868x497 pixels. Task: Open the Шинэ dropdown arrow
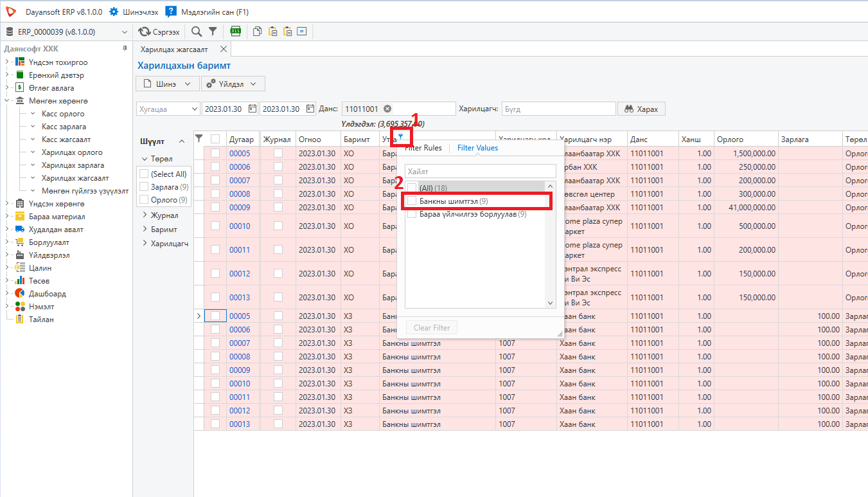pos(188,84)
